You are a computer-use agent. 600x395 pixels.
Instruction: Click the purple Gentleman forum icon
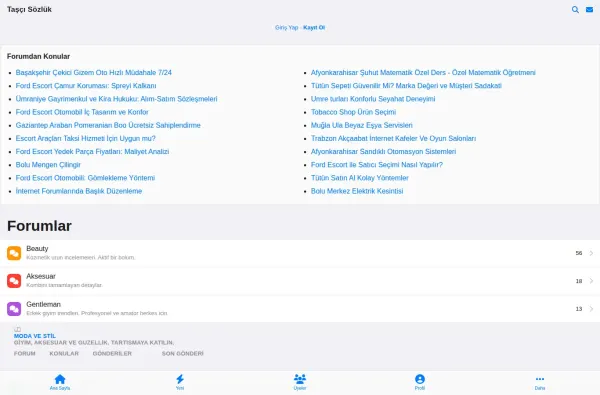click(x=14, y=309)
